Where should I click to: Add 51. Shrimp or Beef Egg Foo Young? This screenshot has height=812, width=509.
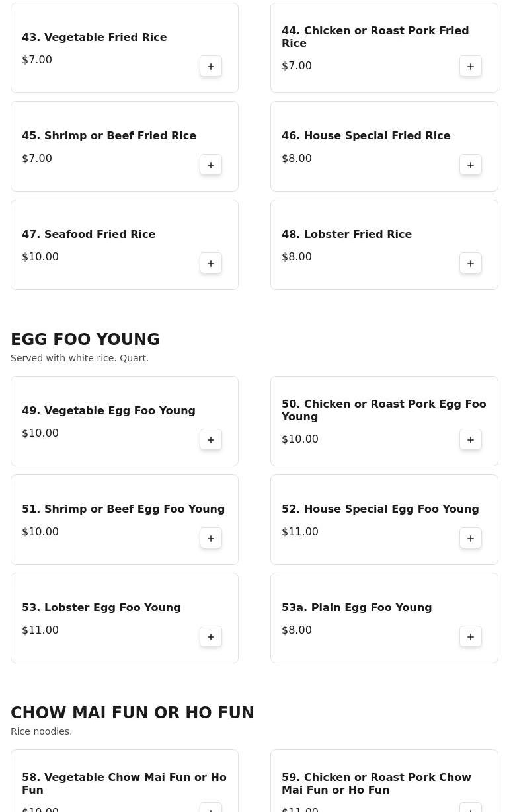[211, 538]
